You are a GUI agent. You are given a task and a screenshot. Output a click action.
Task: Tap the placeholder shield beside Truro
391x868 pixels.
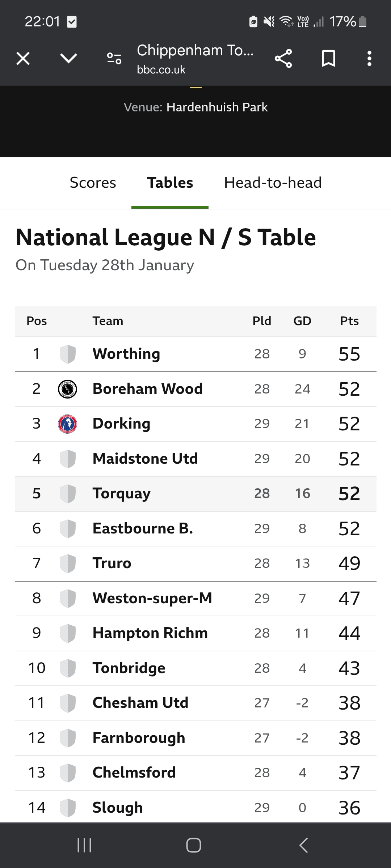(68, 563)
